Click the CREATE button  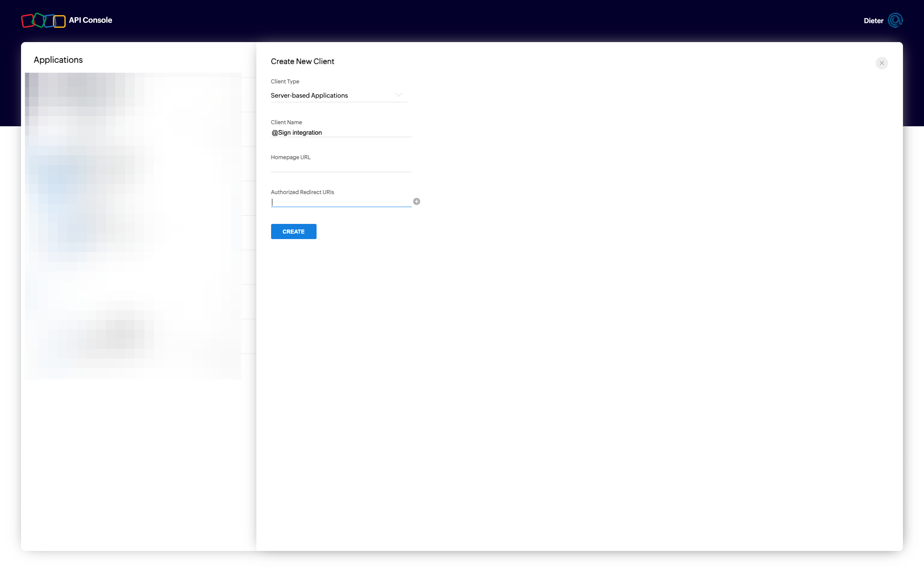293,231
